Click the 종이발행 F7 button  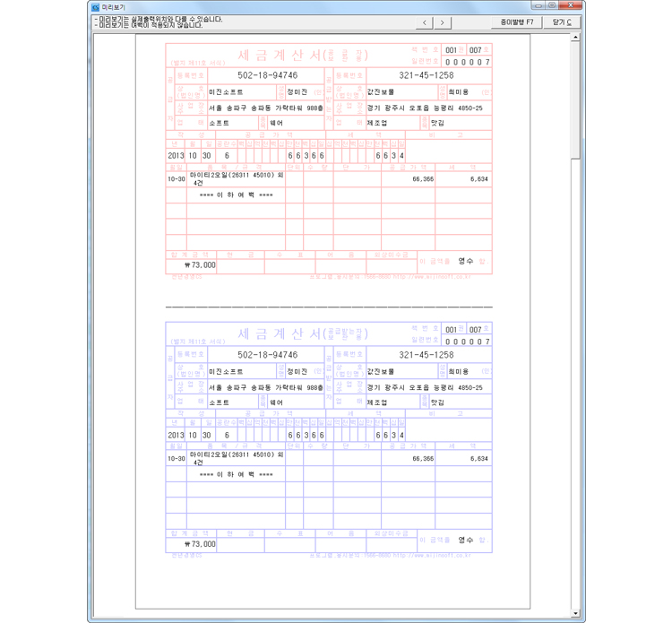tap(517, 22)
